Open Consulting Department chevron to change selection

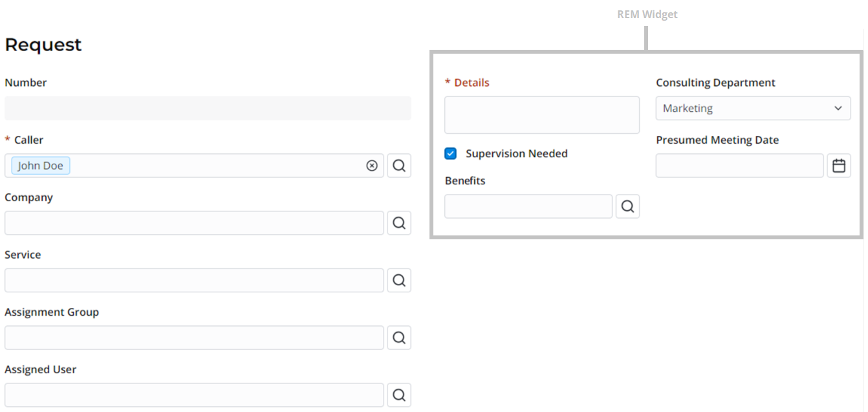tap(838, 108)
